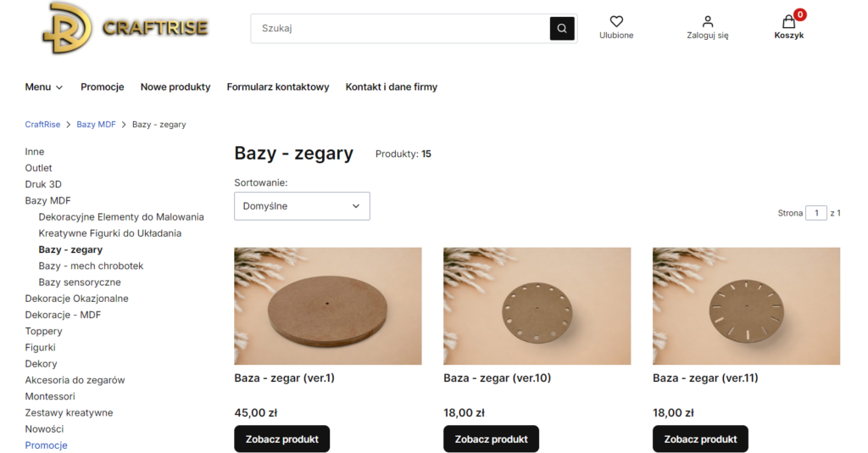
Task: Open Akcesoria do zegarów sidebar category
Action: pos(75,380)
